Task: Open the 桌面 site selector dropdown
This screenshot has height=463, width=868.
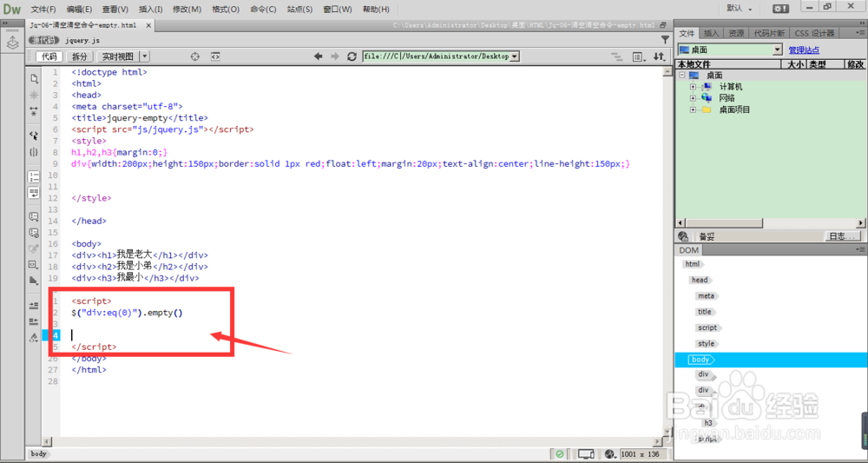Action: 778,50
